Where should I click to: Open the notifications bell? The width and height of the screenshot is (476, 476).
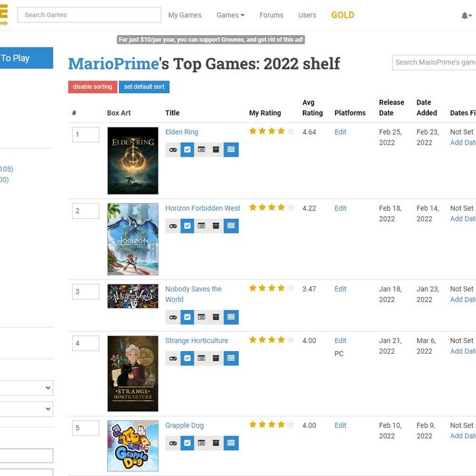tap(466, 15)
